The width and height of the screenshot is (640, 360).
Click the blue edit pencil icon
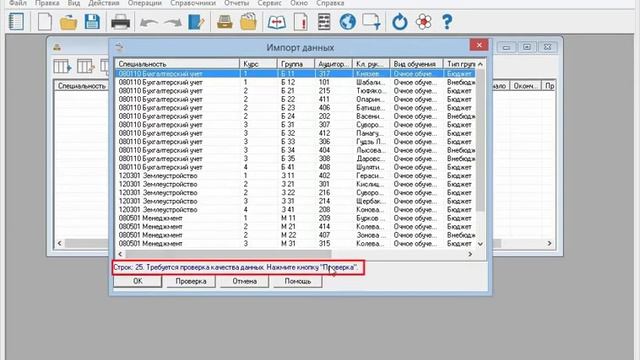point(196,22)
